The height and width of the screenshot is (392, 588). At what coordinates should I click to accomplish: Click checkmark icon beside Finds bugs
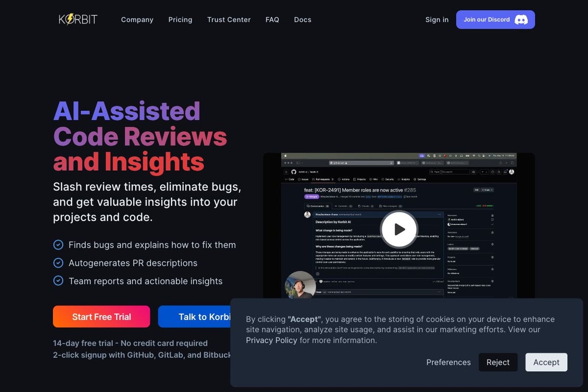click(58, 244)
